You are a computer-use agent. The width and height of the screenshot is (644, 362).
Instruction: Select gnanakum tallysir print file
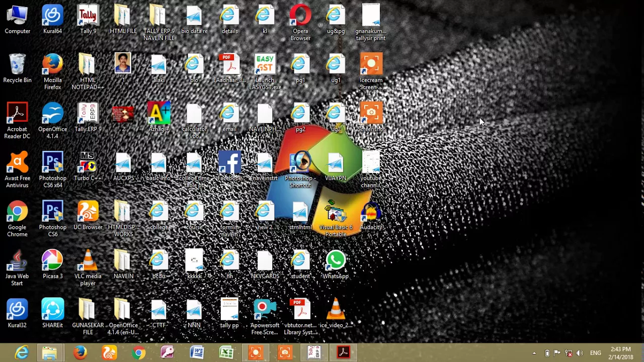click(x=371, y=24)
